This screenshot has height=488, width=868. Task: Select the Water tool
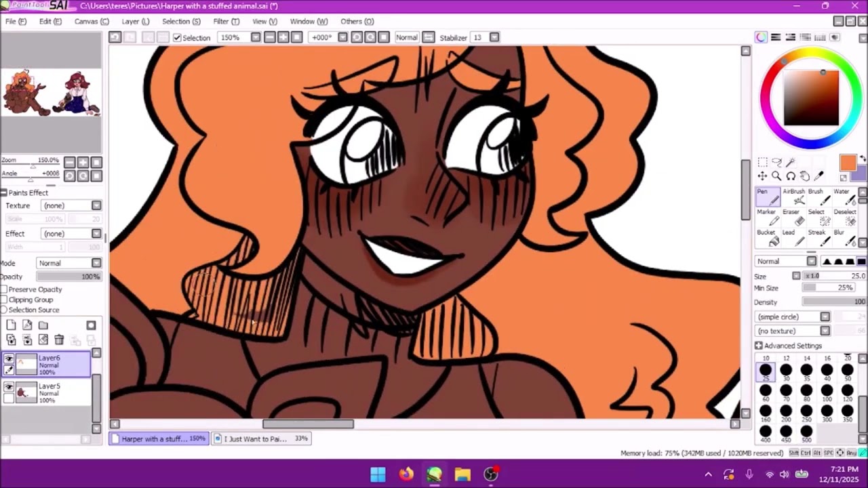[844, 197]
